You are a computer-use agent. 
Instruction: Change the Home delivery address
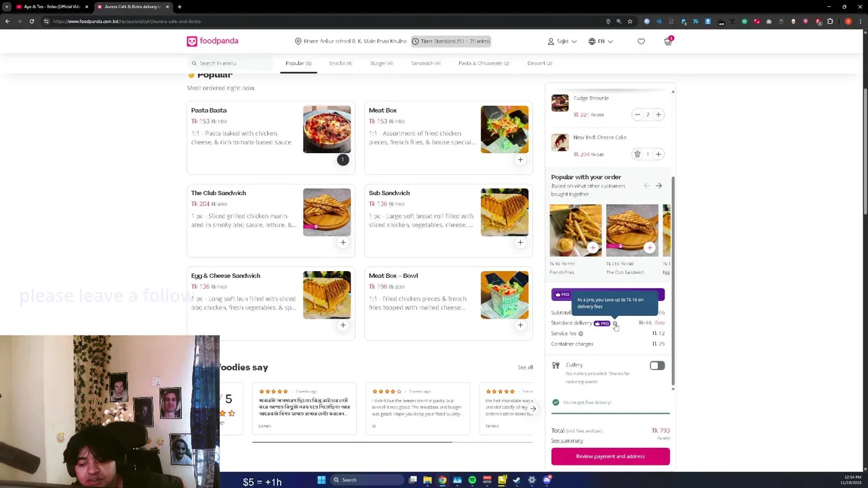pyautogui.click(x=351, y=41)
